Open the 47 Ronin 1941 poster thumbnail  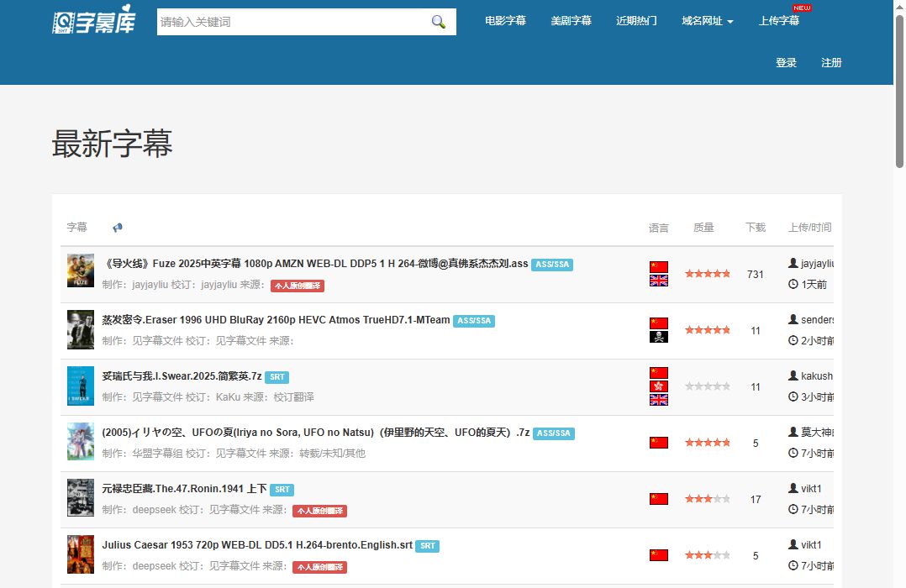(x=81, y=497)
